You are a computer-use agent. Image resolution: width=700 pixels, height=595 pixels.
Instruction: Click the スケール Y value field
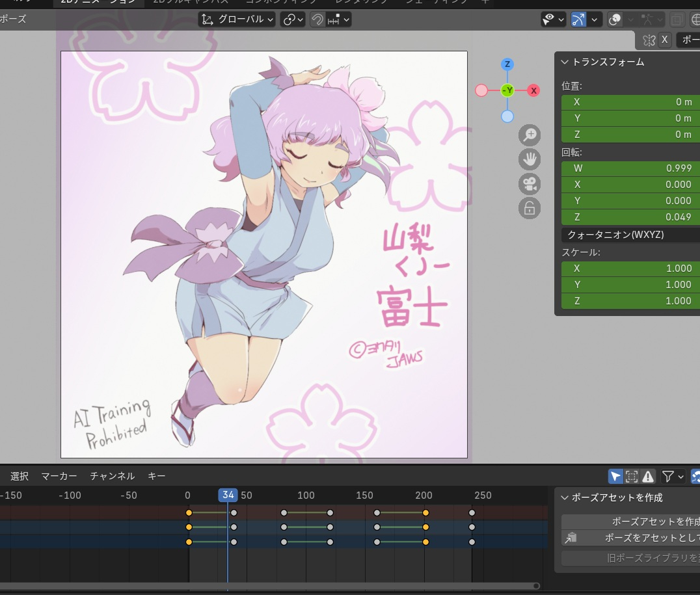tap(630, 285)
